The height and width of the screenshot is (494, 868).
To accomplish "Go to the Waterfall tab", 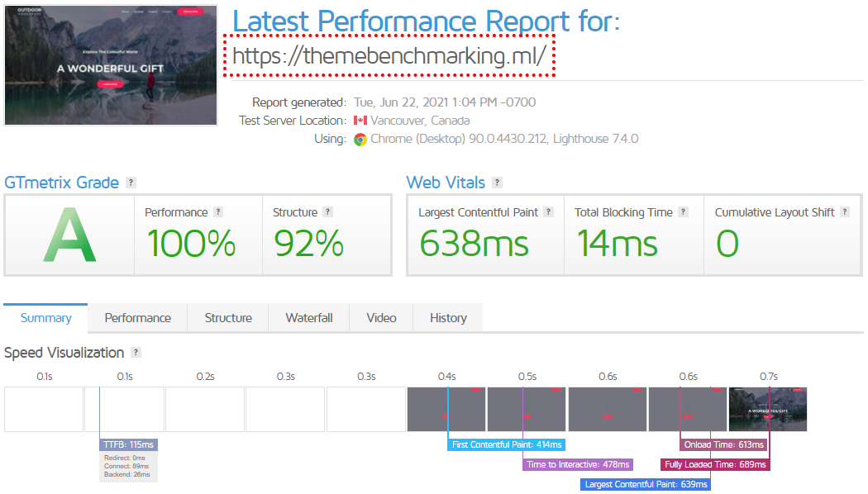I will pos(309,318).
